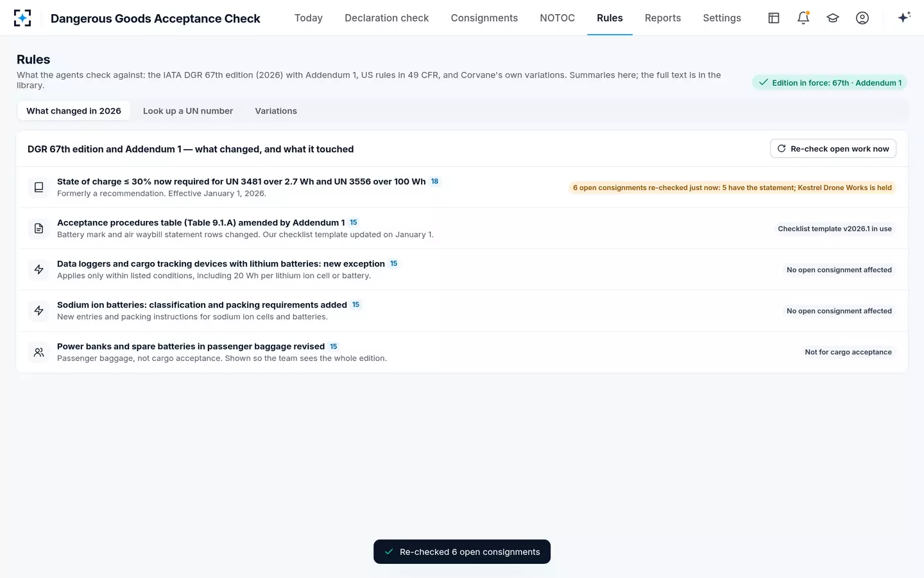Go to the Today tab

pyautogui.click(x=309, y=18)
